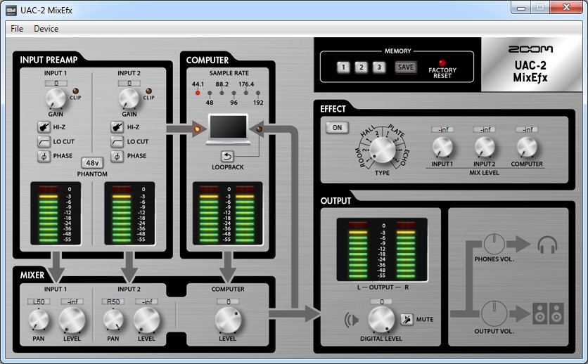This screenshot has height=364, width=588.
Task: Click the SAVE memory button
Action: (405, 67)
